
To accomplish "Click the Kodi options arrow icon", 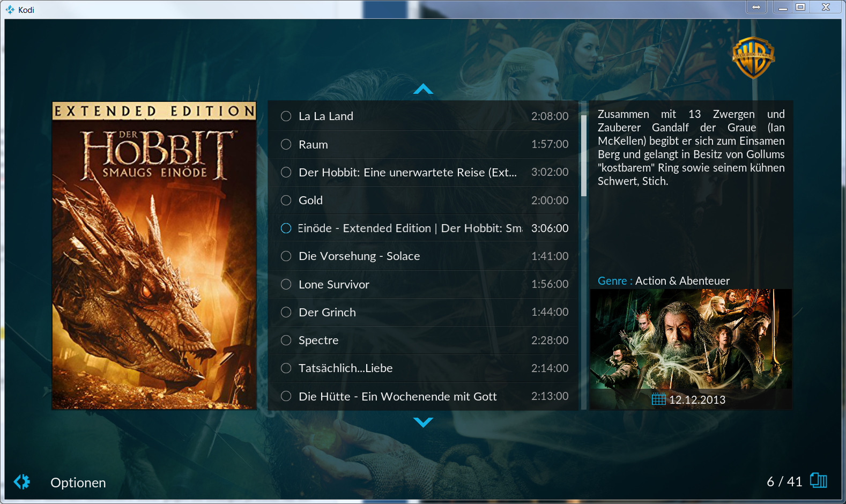I will click(x=22, y=482).
